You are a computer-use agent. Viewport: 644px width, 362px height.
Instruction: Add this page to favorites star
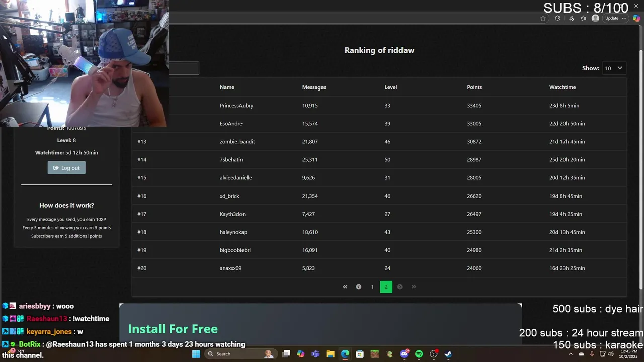tap(543, 18)
